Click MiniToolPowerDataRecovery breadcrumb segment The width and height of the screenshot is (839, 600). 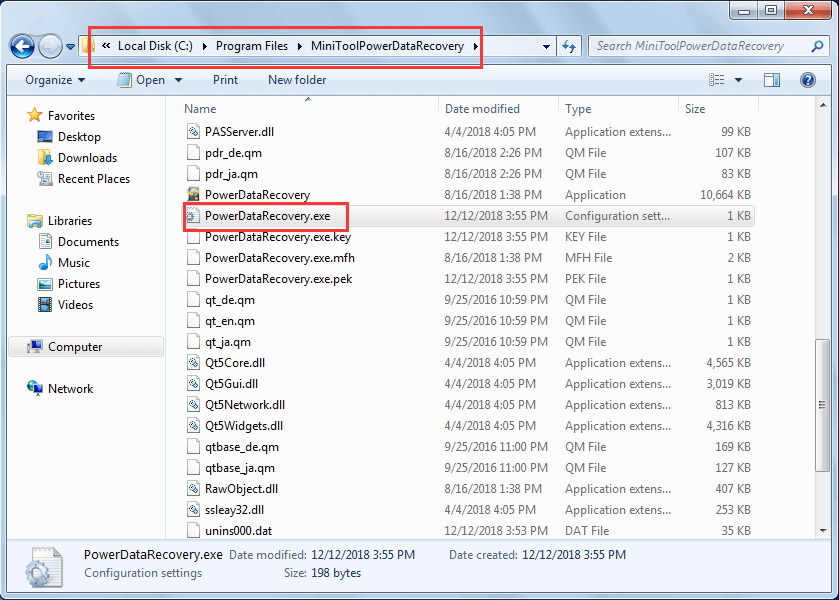tap(387, 46)
